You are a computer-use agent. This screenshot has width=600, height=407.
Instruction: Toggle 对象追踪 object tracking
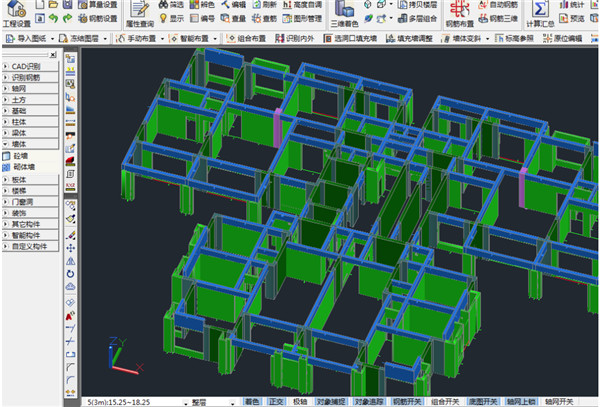368,402
